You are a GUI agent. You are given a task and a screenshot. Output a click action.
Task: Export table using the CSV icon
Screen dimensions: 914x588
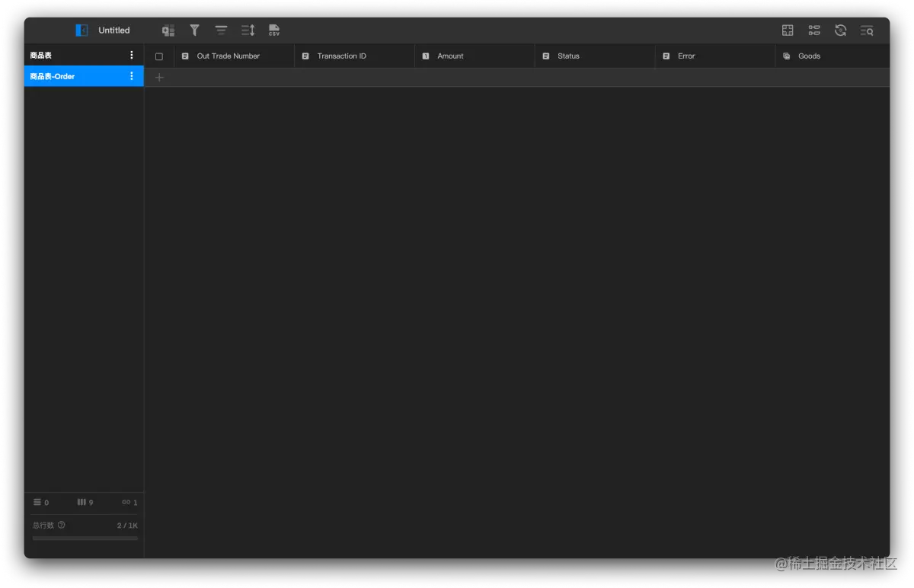click(x=274, y=30)
